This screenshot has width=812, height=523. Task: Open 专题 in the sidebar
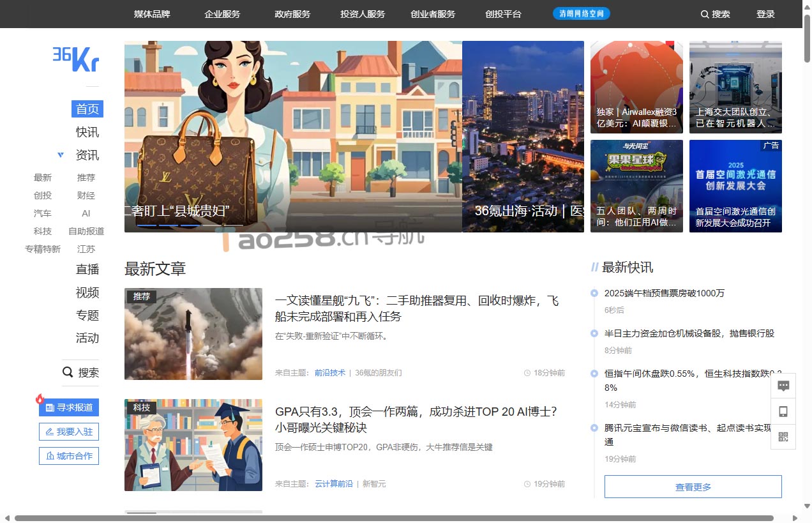pos(87,315)
